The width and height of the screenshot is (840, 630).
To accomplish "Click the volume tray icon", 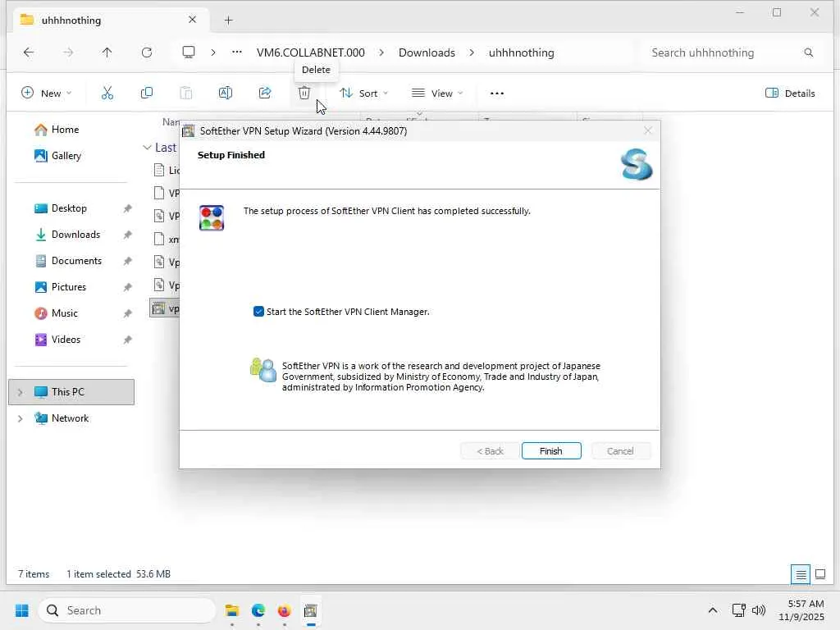I will click(759, 610).
